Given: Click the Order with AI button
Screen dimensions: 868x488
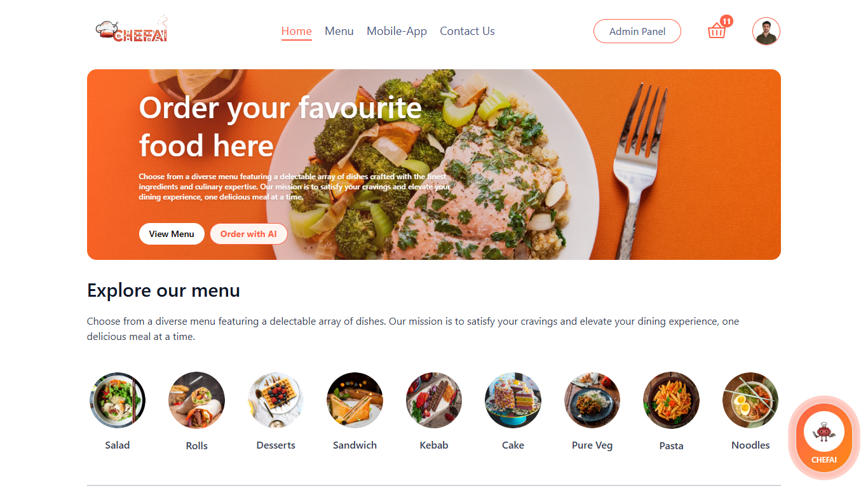Looking at the screenshot, I should (248, 234).
